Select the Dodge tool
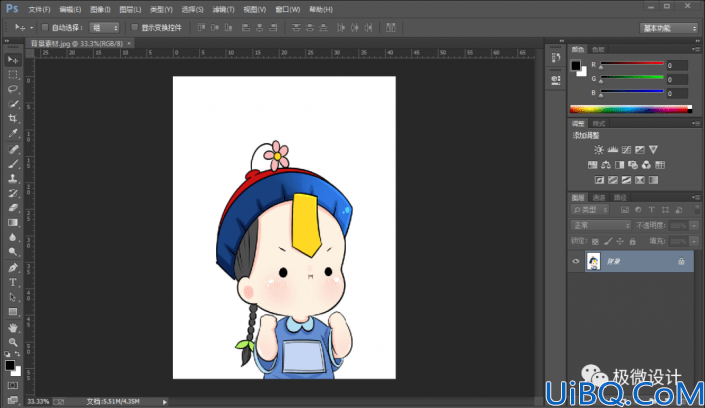The height and width of the screenshot is (408, 705). pos(13,252)
